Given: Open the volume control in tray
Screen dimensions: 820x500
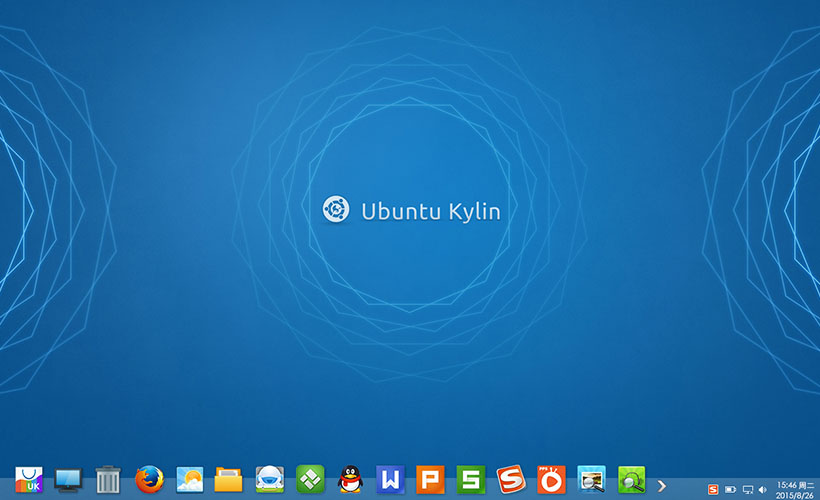Looking at the screenshot, I should [x=763, y=489].
